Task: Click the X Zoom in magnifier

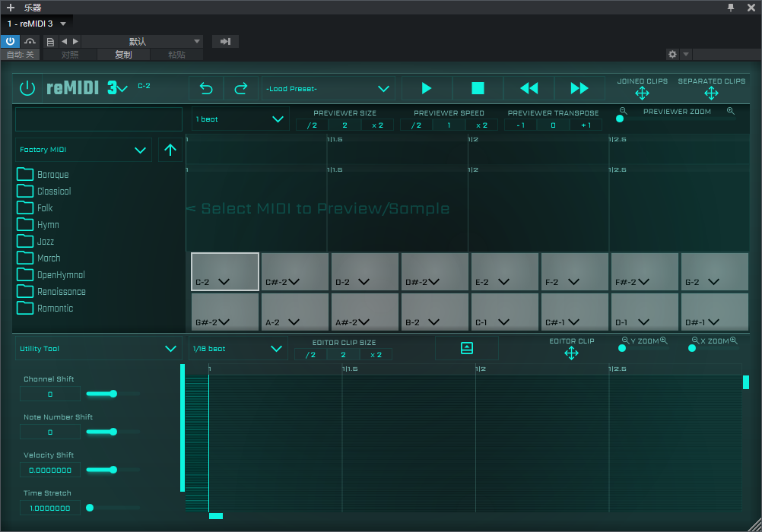Action: pos(734,340)
